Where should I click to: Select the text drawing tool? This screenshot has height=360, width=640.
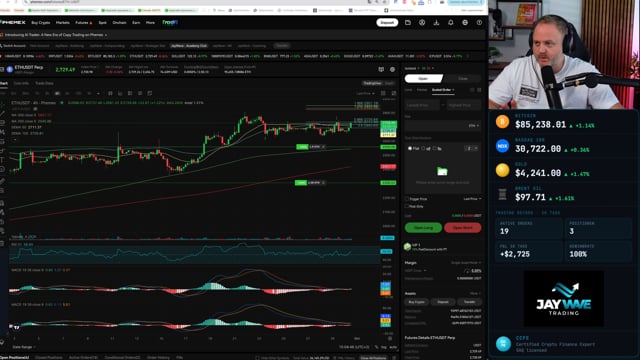(2, 160)
